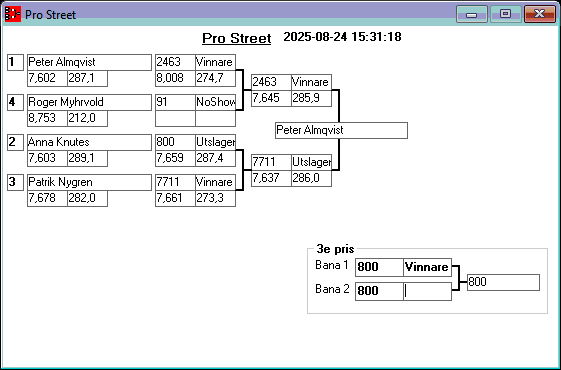Select seed number 4 box
Screen dimensions: 561x370
[15, 102]
